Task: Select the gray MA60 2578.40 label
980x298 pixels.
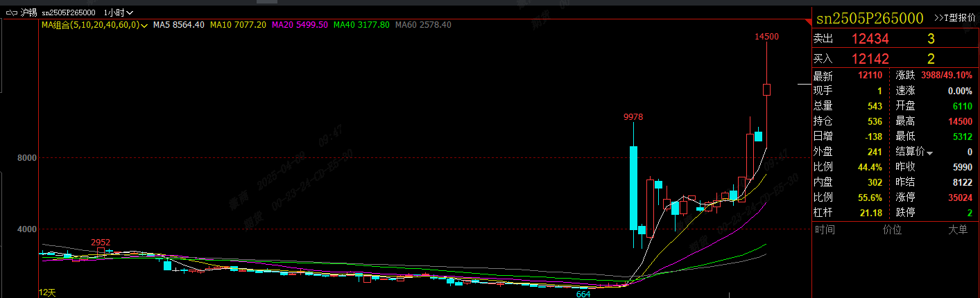Action: [423, 25]
